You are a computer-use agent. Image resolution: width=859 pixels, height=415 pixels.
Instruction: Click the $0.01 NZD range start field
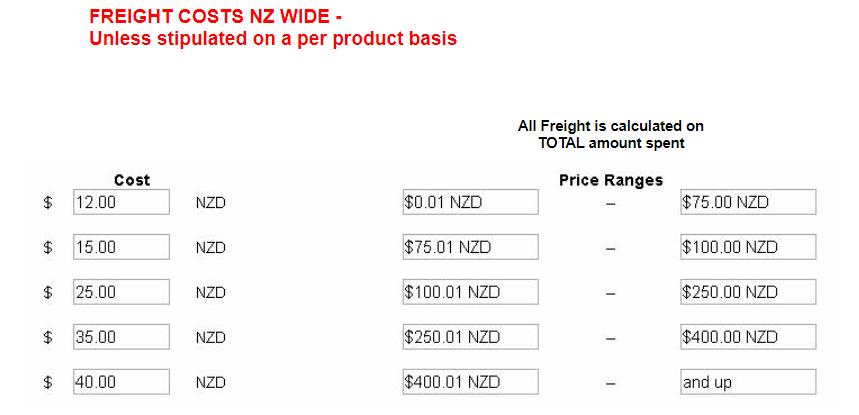point(471,202)
